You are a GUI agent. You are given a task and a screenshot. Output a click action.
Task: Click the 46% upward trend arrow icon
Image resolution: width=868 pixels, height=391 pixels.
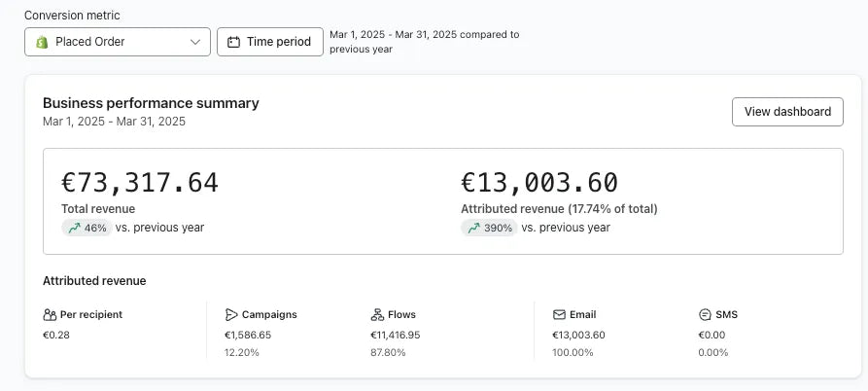[x=74, y=228]
